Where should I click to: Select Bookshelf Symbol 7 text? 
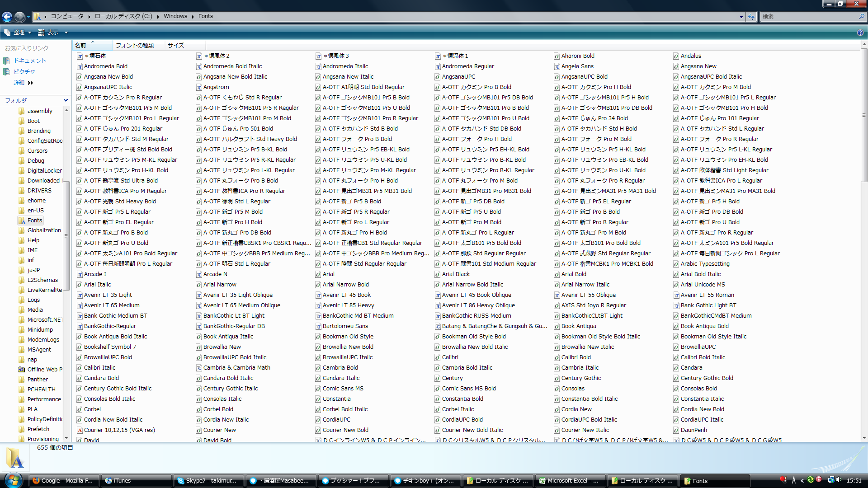pyautogui.click(x=110, y=347)
